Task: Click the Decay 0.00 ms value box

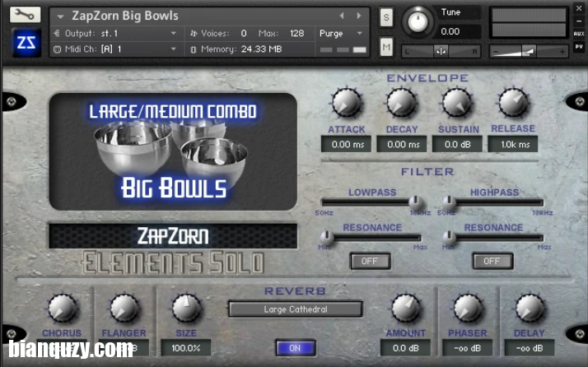Action: pos(402,144)
